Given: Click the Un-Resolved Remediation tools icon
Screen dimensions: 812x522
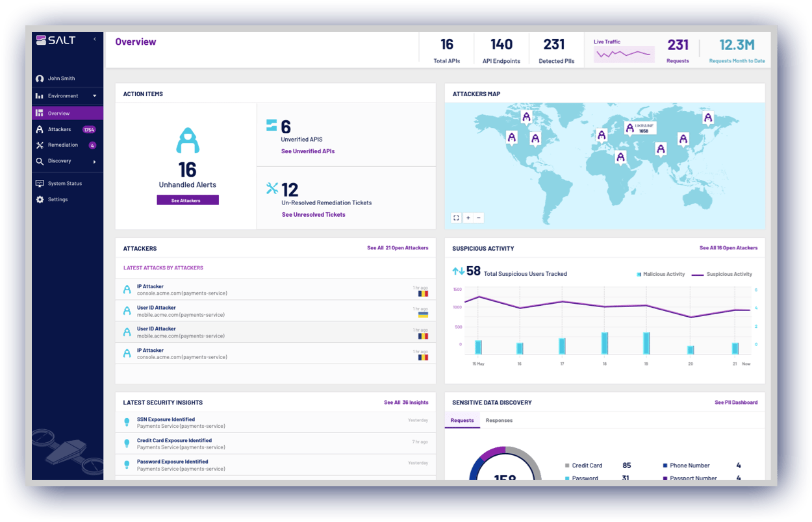Looking at the screenshot, I should click(x=272, y=188).
